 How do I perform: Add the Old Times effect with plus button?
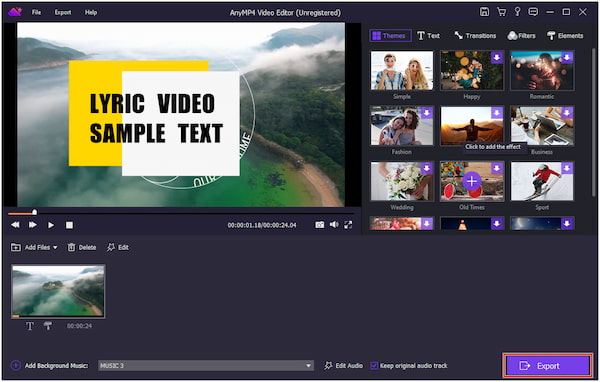pos(472,181)
